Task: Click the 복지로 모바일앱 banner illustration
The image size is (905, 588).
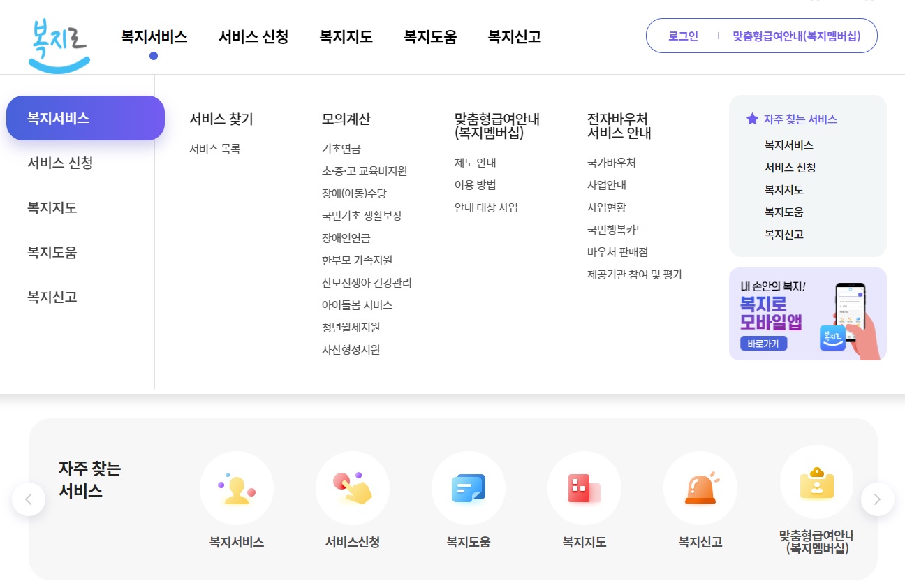Action: 807,313
